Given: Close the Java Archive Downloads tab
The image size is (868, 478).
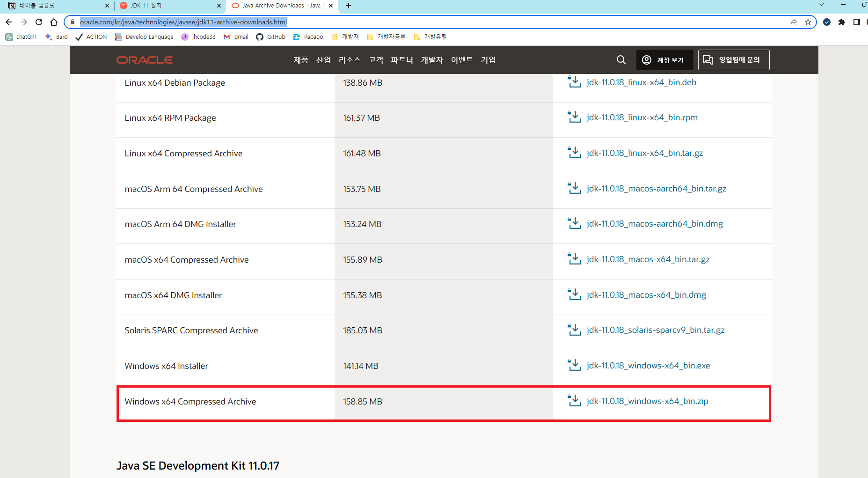Looking at the screenshot, I should pyautogui.click(x=331, y=6).
